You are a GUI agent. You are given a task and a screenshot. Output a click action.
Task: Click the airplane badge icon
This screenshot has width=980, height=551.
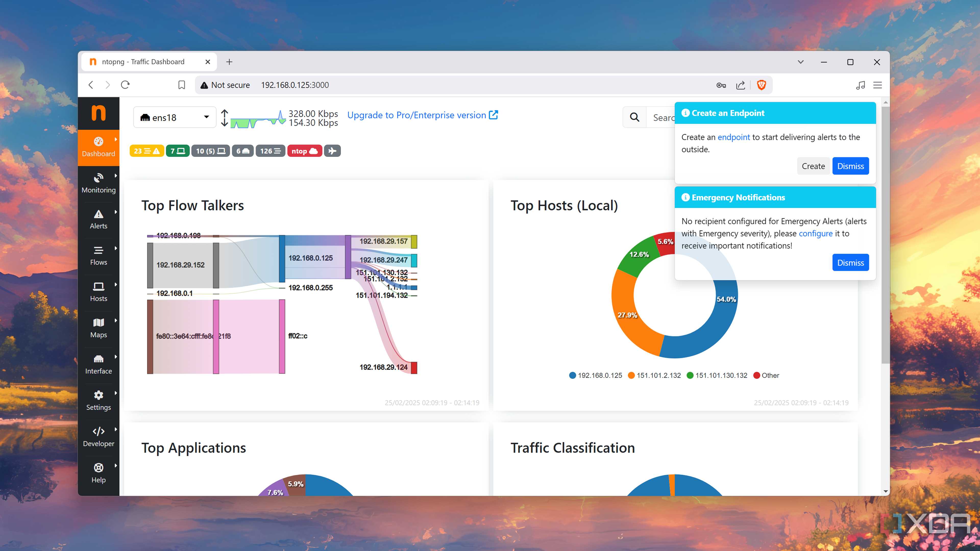(x=333, y=151)
